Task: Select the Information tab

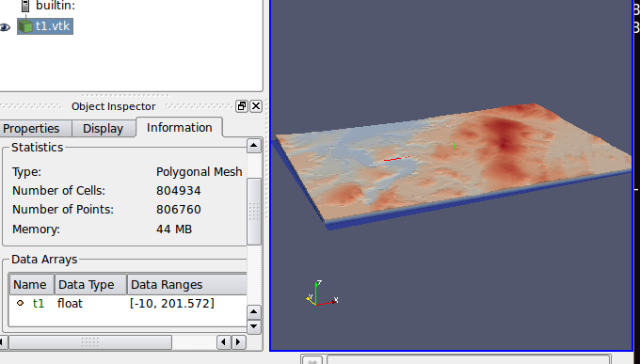Action: [x=179, y=127]
